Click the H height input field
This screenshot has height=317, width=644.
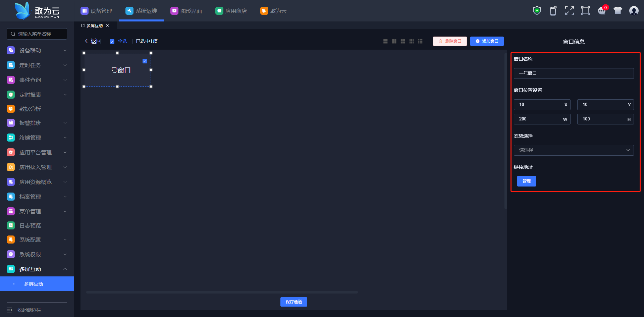point(605,119)
